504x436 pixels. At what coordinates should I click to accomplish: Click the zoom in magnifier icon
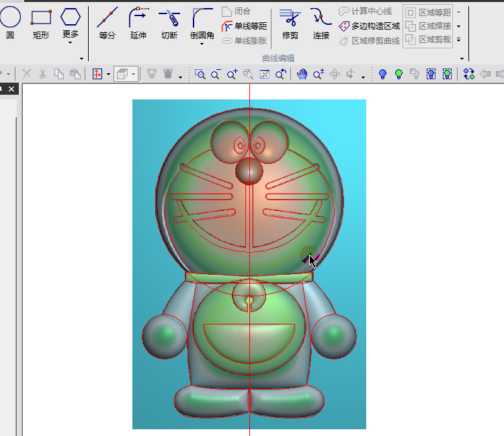click(232, 74)
